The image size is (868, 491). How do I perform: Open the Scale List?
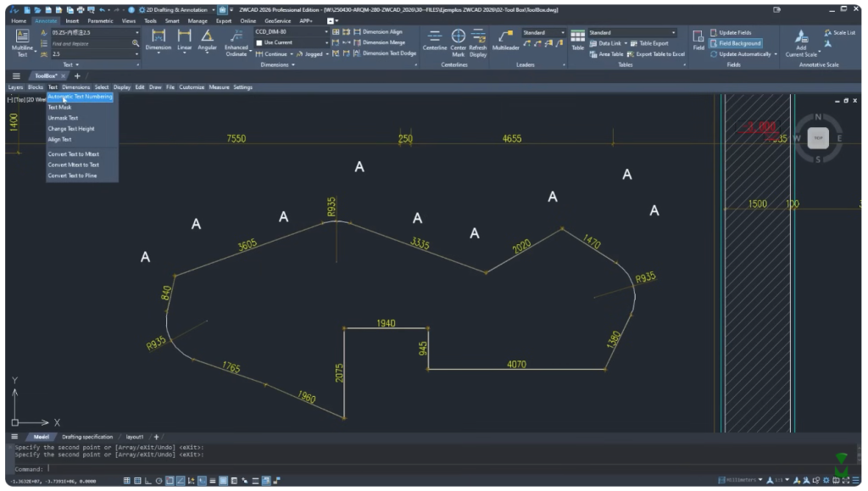coord(839,33)
